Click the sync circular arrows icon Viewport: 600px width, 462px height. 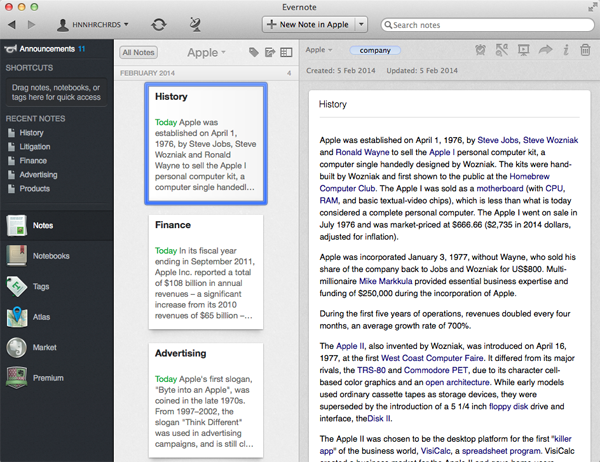[158, 25]
